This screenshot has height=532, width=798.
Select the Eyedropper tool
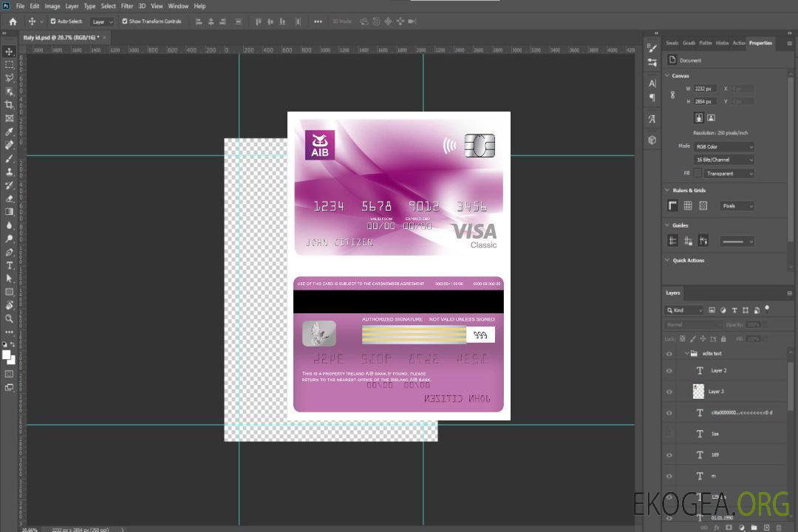(x=9, y=132)
